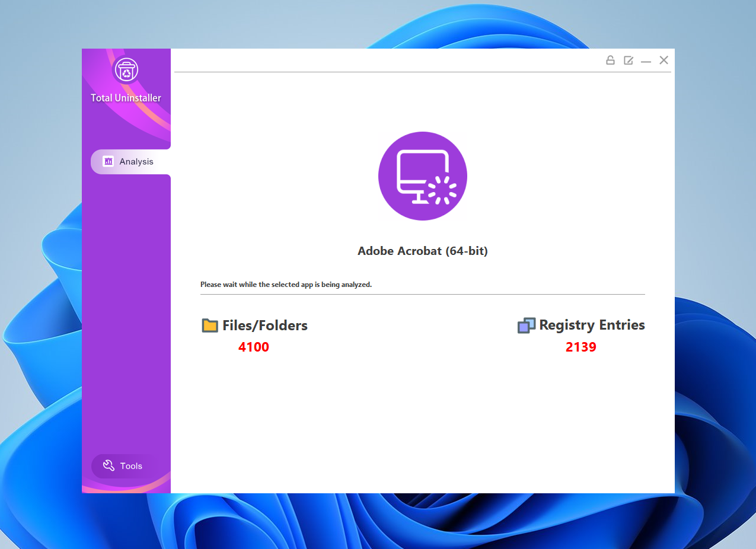
Task: Open the feedback pencil icon in title bar
Action: [628, 60]
